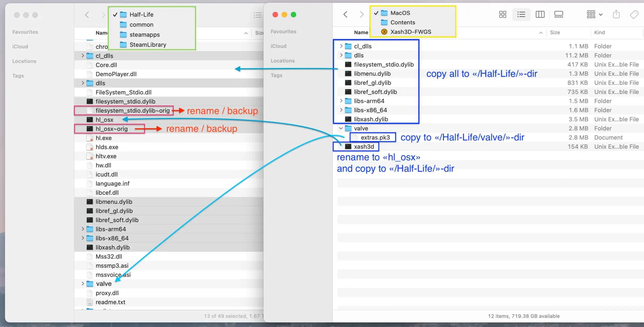Go back in the right Finder window
Screen dimensions: 644x327
[x=345, y=14]
